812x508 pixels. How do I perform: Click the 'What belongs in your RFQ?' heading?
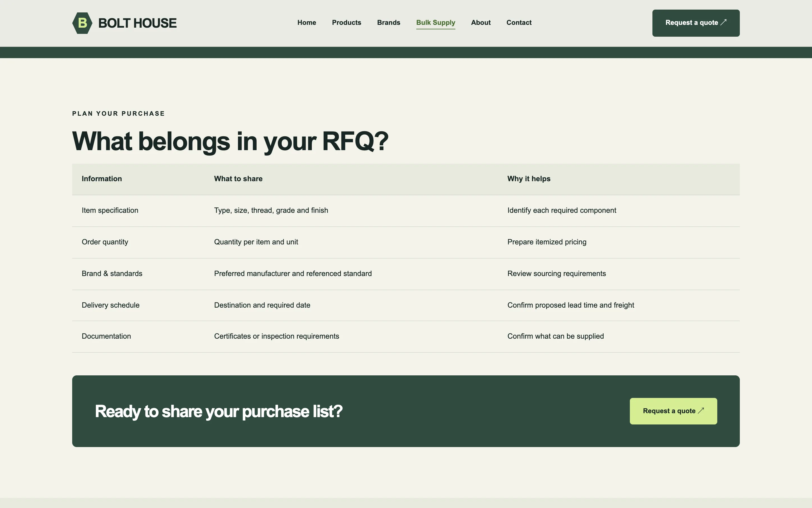230,141
